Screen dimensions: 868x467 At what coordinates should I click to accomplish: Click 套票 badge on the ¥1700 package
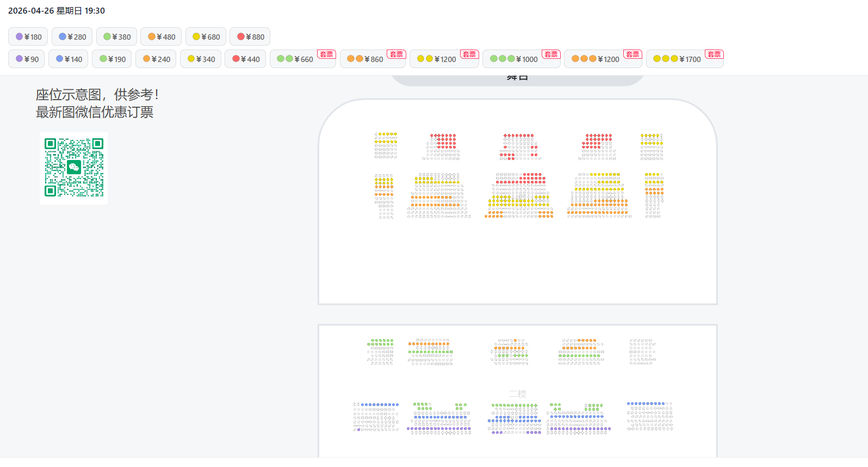714,54
